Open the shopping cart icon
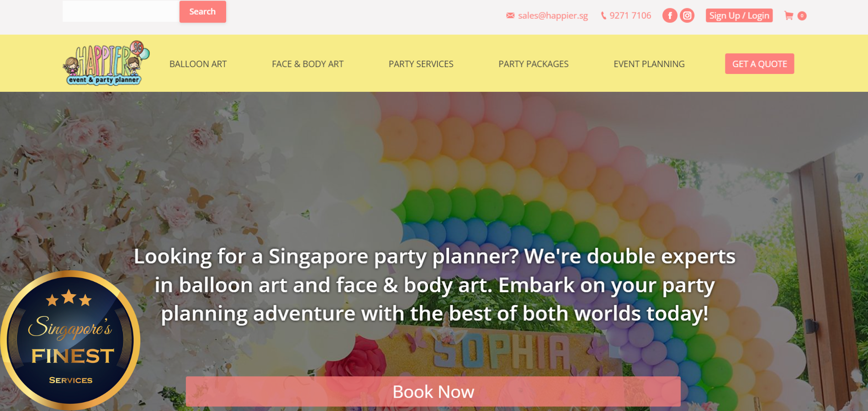The image size is (868, 411). 789,16
